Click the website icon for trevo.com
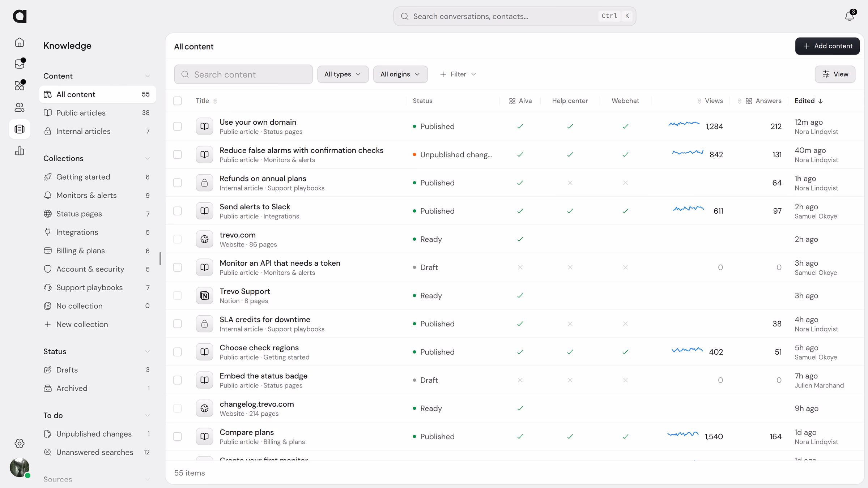Viewport: 868px width, 488px height. tap(204, 239)
